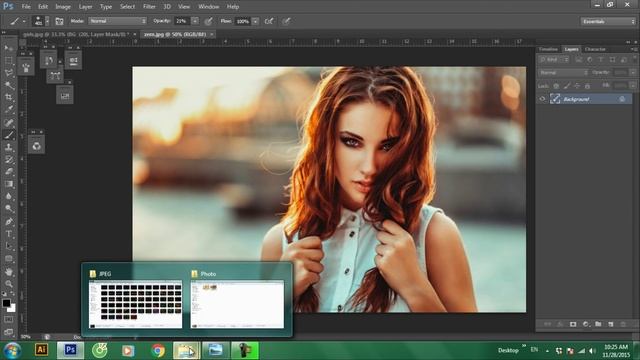This screenshot has width=640, height=360.
Task: Toggle Quick Mask mode in toolbox
Action: coord(9,319)
